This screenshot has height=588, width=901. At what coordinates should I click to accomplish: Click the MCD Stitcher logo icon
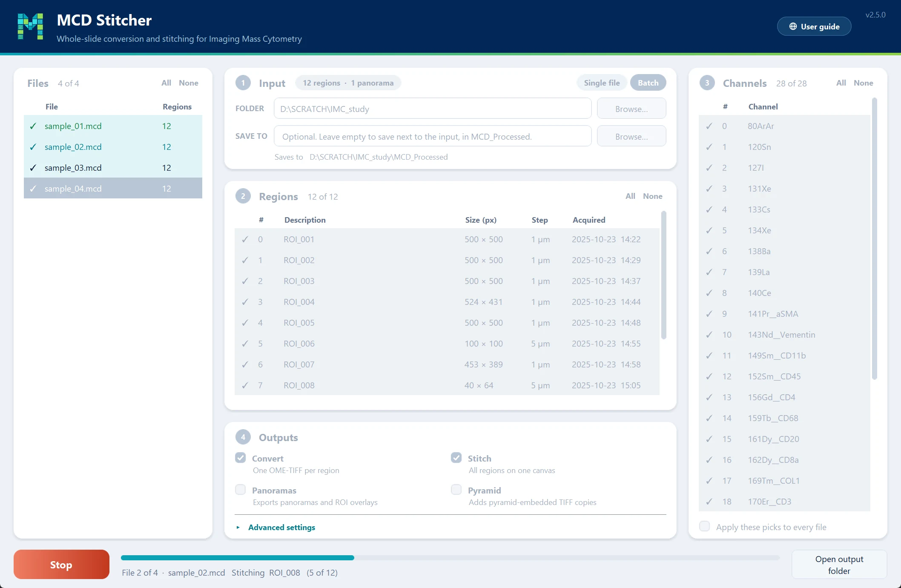pyautogui.click(x=30, y=26)
